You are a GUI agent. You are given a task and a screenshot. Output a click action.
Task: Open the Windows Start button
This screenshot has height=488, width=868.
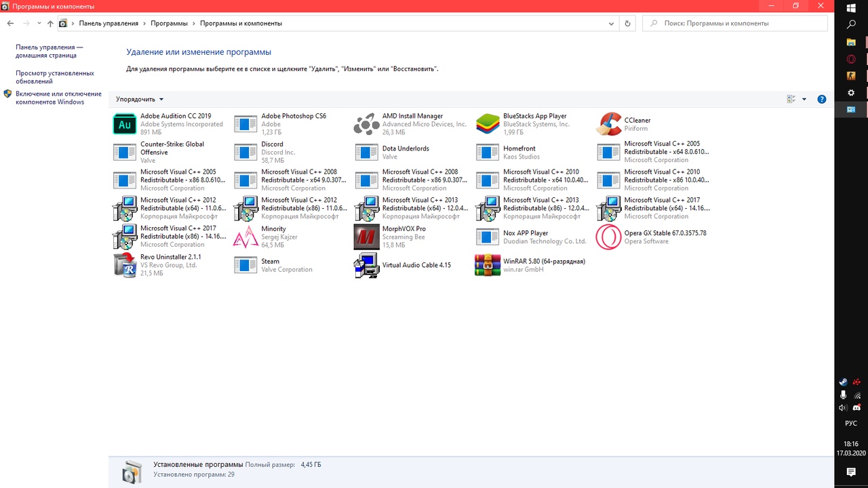pyautogui.click(x=851, y=8)
